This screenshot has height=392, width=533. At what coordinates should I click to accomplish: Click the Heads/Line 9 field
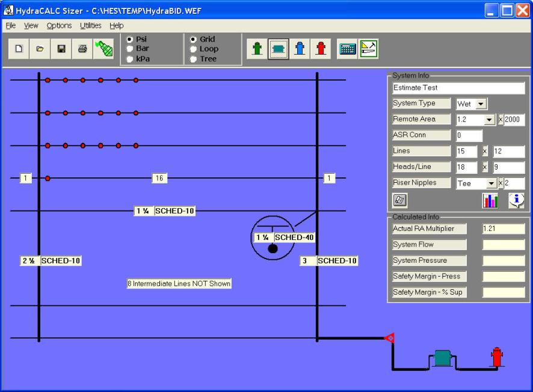click(x=509, y=168)
